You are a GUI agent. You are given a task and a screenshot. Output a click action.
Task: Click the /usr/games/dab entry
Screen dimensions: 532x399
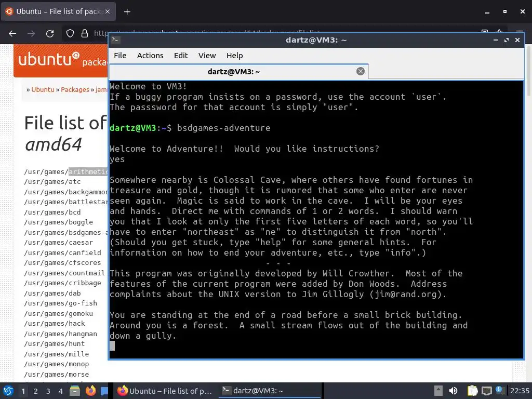tap(52, 293)
